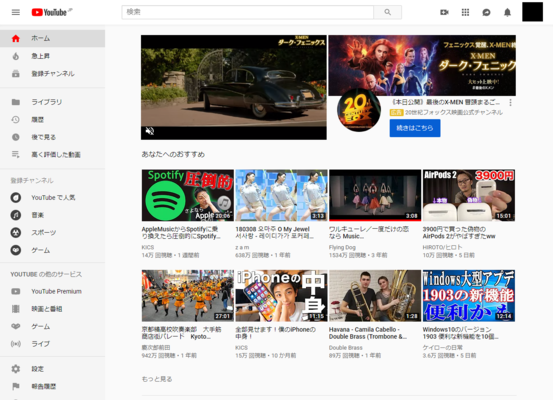The image size is (553, 400).
Task: Open the title '全部見せます！僕のiPhoneの中身'
Action: pyautogui.click(x=275, y=333)
